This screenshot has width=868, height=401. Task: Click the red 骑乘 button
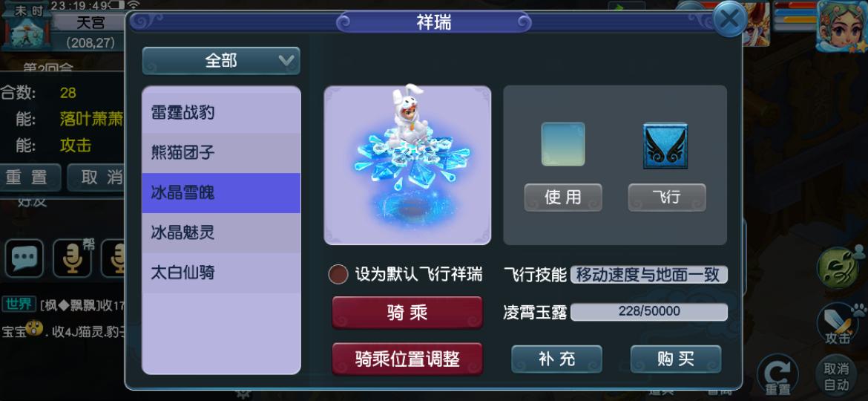pyautogui.click(x=407, y=313)
